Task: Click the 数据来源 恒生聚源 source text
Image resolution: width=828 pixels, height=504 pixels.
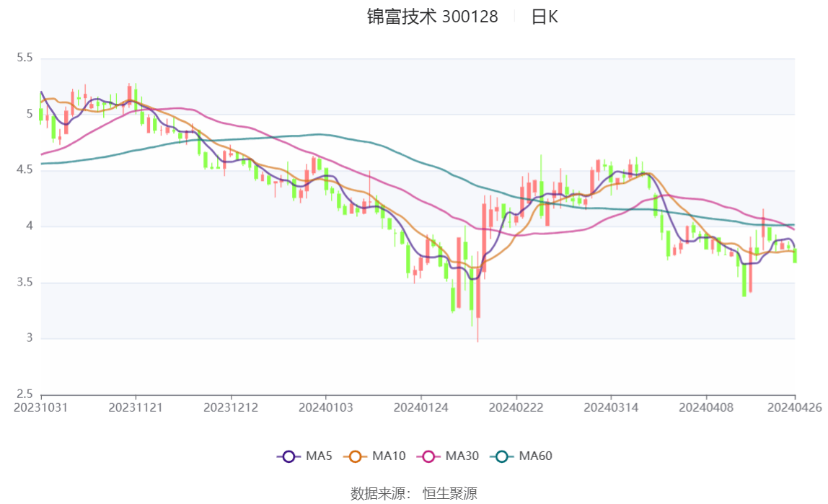Action: point(414,494)
